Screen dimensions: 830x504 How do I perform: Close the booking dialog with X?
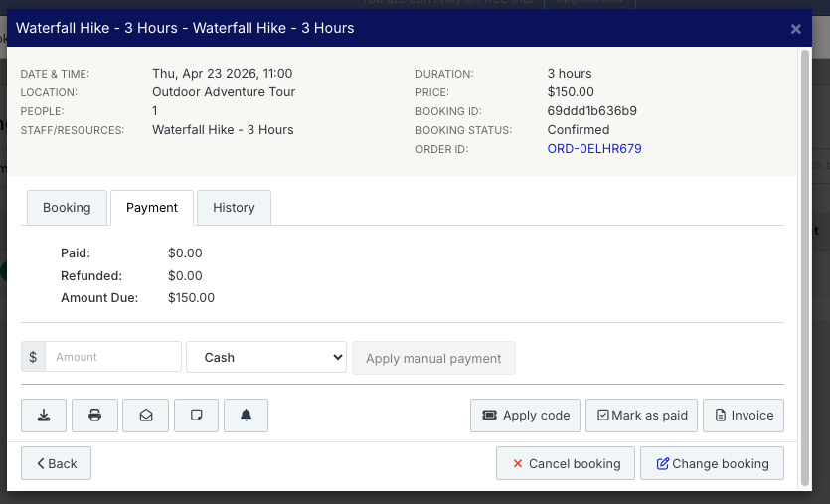[795, 29]
